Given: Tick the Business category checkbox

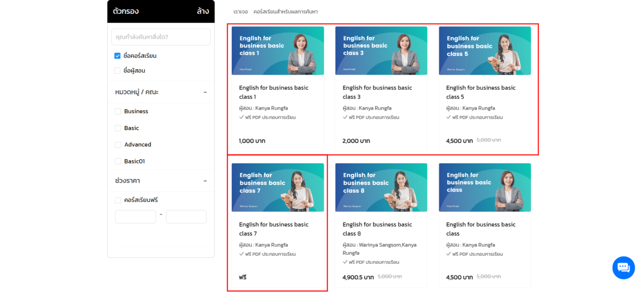Looking at the screenshot, I should point(118,111).
